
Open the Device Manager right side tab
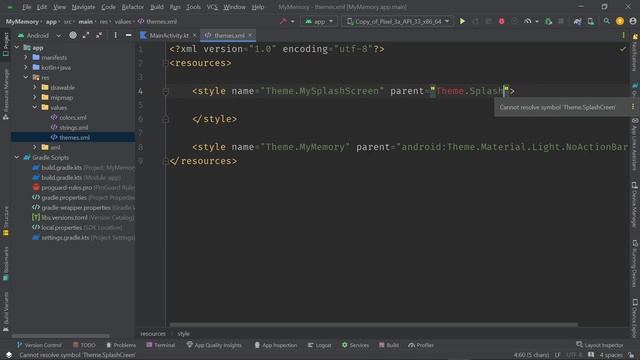pos(635,204)
